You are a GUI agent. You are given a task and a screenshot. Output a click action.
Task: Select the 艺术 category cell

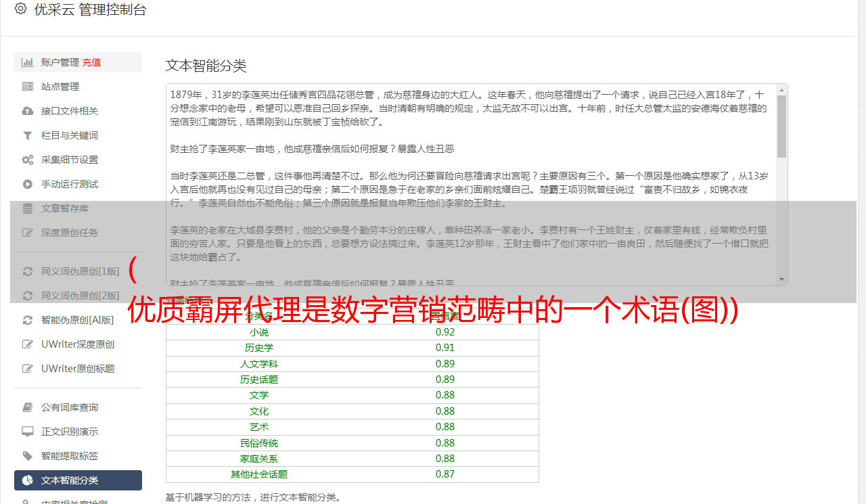coord(259,427)
